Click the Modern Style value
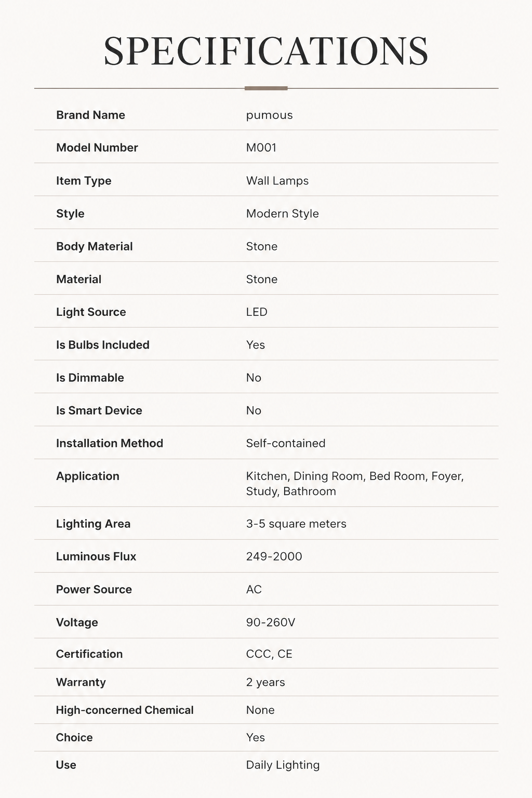Screen dimensions: 532x798 coord(283,214)
